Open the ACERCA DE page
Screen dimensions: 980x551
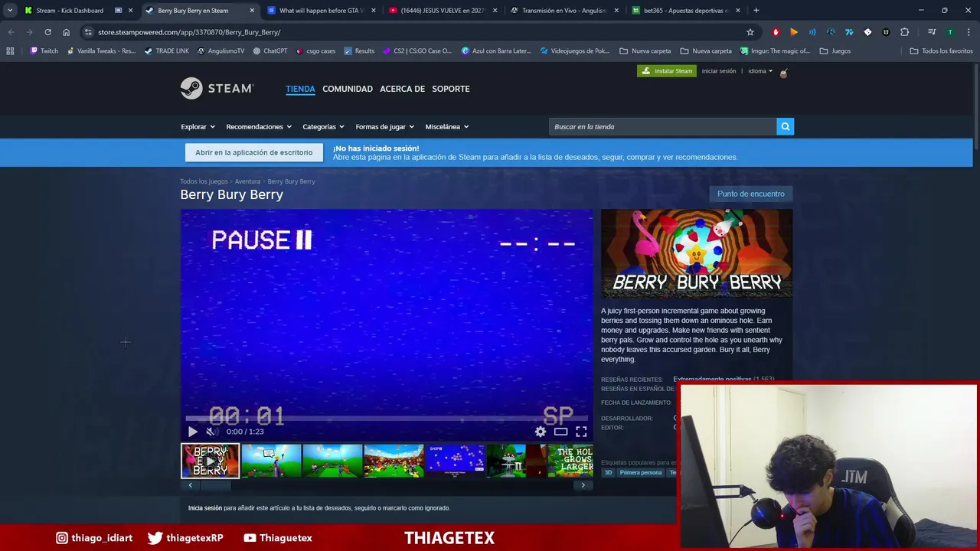click(402, 89)
